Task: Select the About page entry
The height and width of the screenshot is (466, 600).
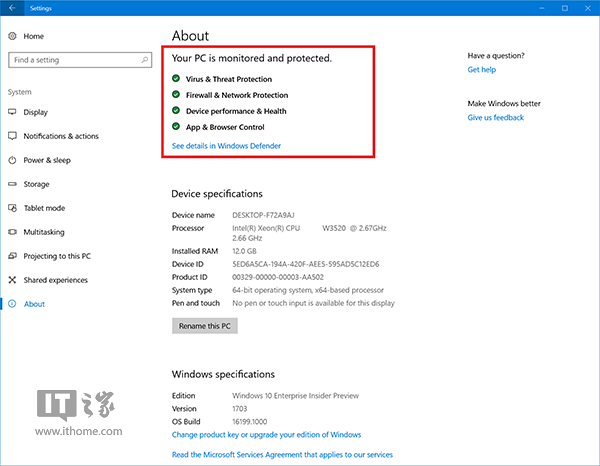Action: 34,304
